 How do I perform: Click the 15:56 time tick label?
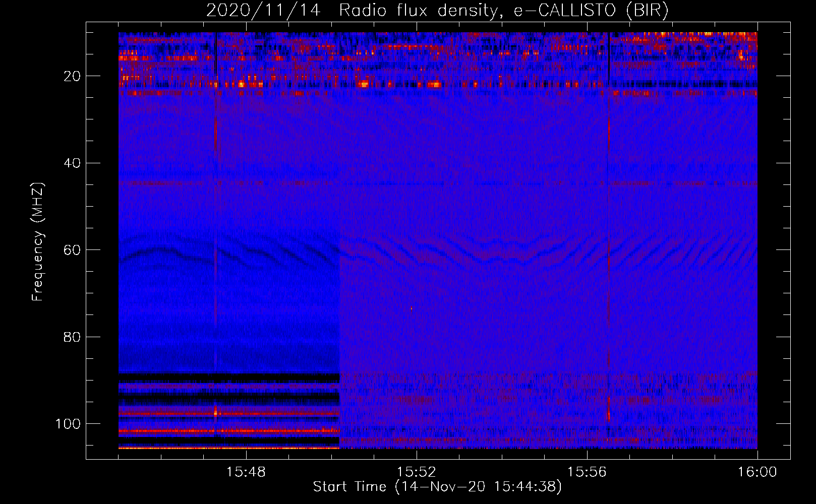(x=587, y=472)
